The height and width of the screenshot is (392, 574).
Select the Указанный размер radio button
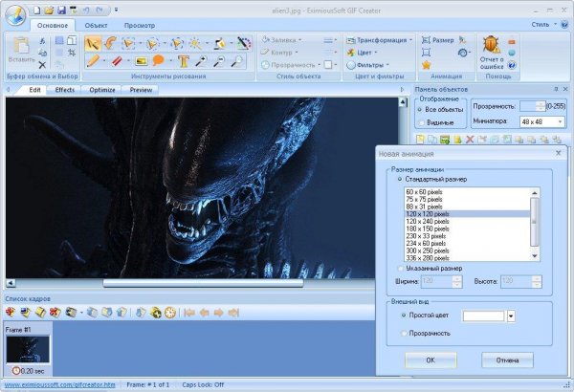(x=401, y=269)
